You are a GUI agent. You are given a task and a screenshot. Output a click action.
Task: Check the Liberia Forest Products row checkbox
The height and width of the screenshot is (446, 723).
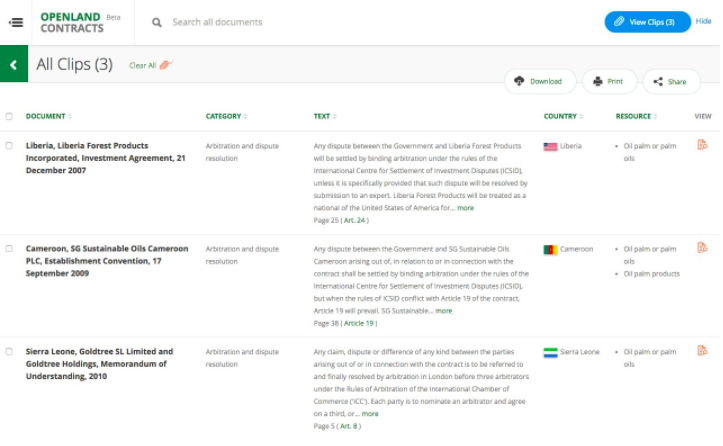tap(9, 146)
